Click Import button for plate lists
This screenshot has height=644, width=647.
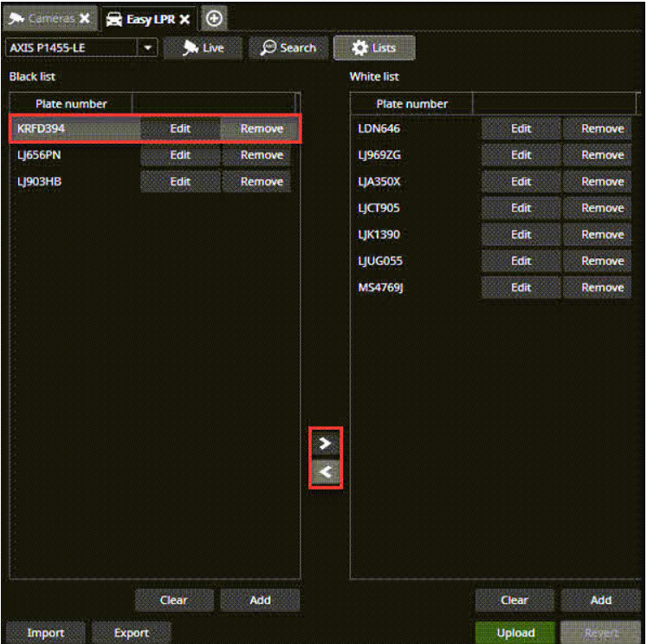(x=45, y=633)
